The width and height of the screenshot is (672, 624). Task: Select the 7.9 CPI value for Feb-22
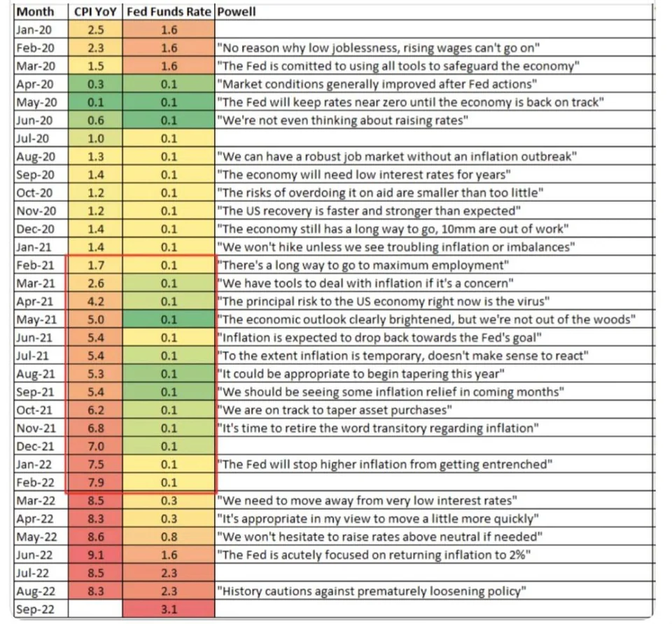pyautogui.click(x=95, y=483)
